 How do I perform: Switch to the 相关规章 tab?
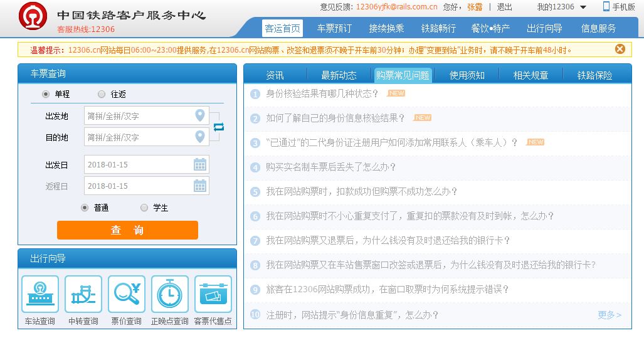tap(531, 76)
